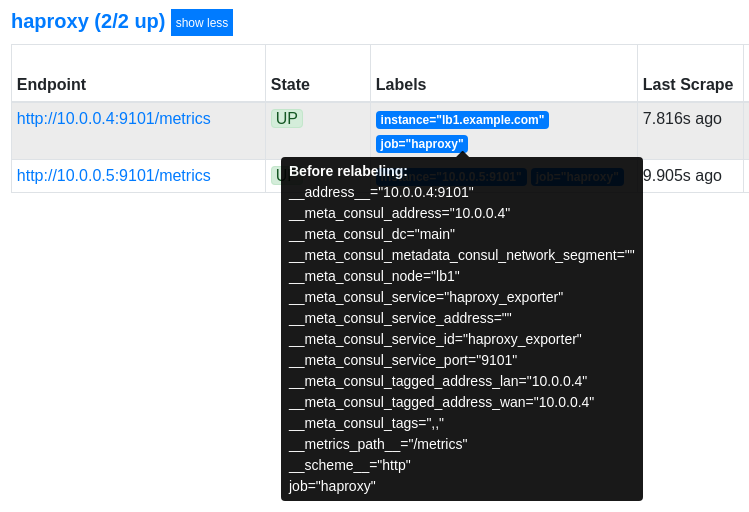The width and height of the screenshot is (749, 512).
Task: Click the job="haproxy" line in tooltip
Action: point(332,486)
